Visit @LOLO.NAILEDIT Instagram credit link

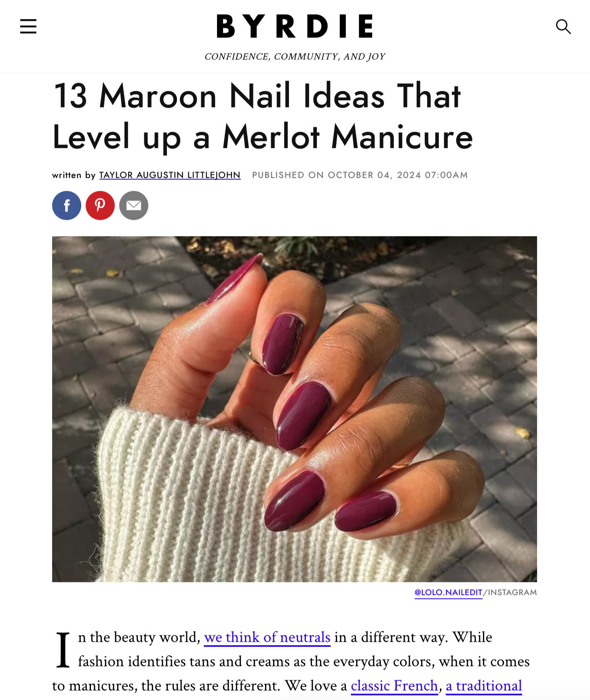point(449,592)
